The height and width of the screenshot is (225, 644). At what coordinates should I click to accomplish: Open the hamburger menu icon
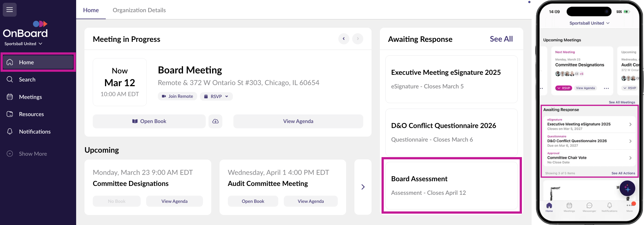tap(10, 10)
